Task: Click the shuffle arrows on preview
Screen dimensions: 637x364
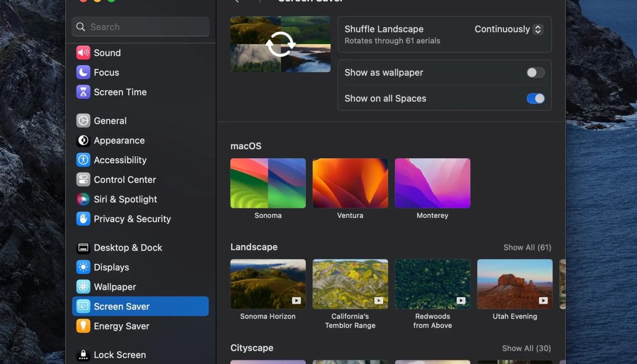Action: point(280,44)
